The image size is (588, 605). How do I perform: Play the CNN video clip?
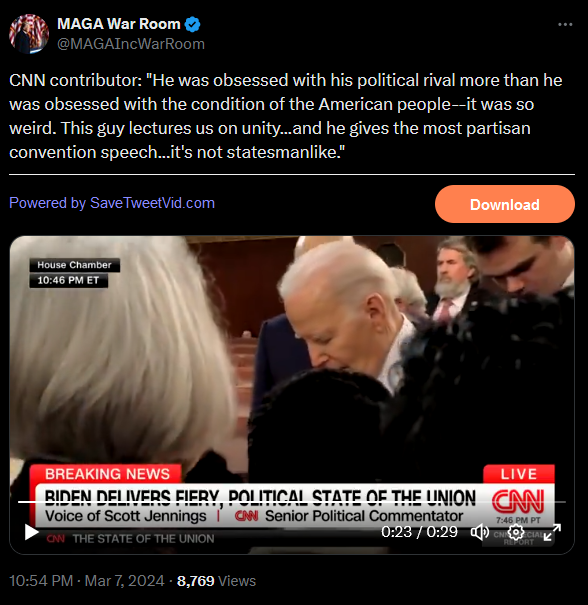[x=31, y=532]
